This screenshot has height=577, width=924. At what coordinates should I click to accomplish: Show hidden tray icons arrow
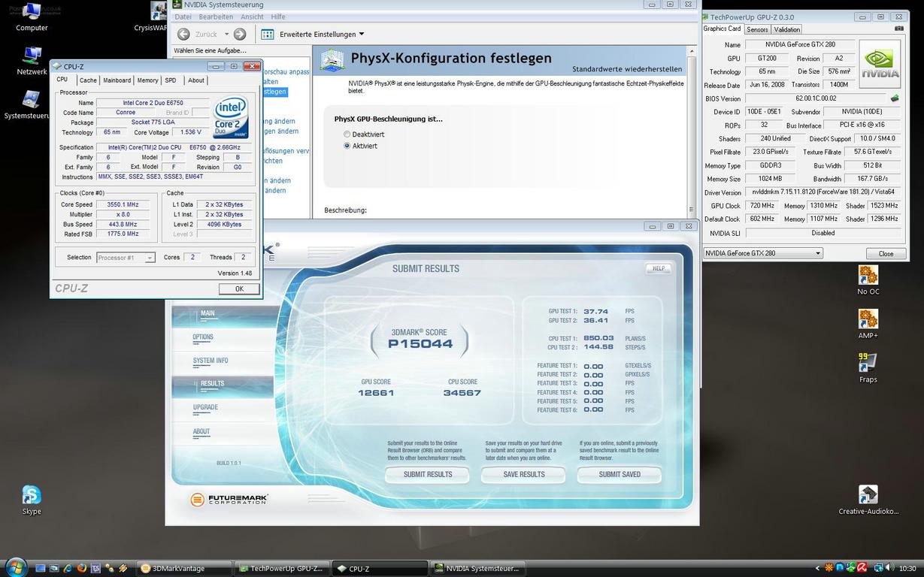pyautogui.click(x=819, y=568)
